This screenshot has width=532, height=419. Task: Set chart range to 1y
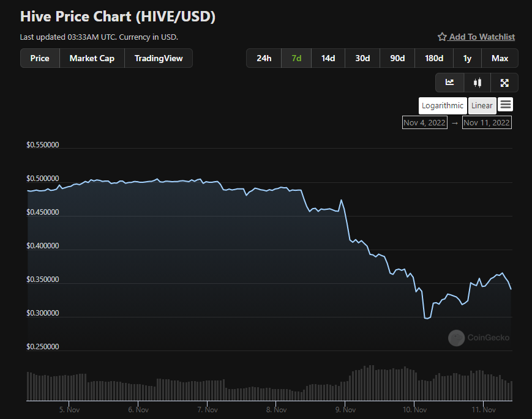tap(467, 58)
